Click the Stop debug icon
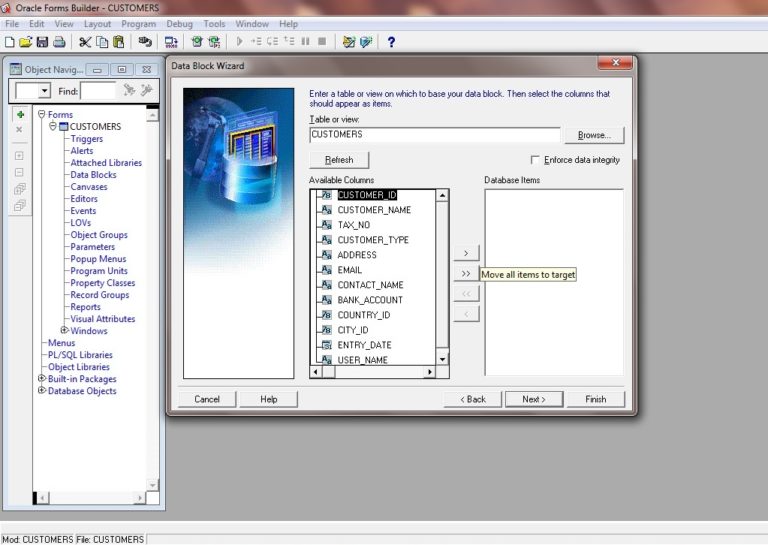Image resolution: width=768 pixels, height=545 pixels. pyautogui.click(x=322, y=42)
